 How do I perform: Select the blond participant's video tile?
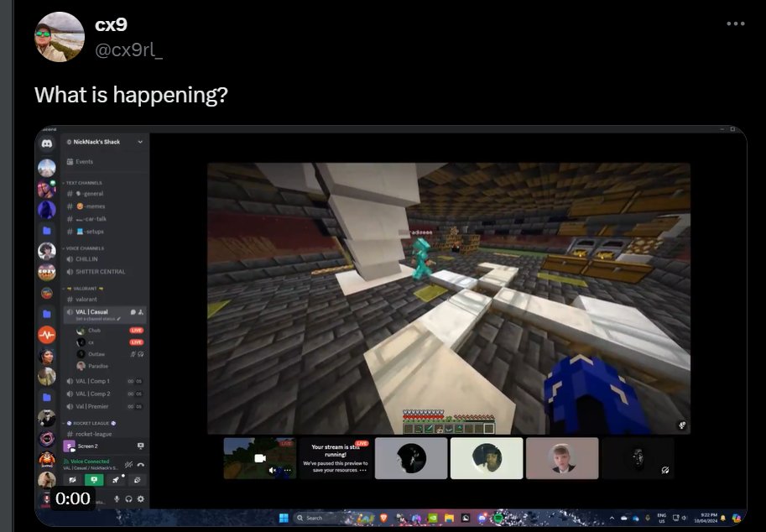point(562,458)
